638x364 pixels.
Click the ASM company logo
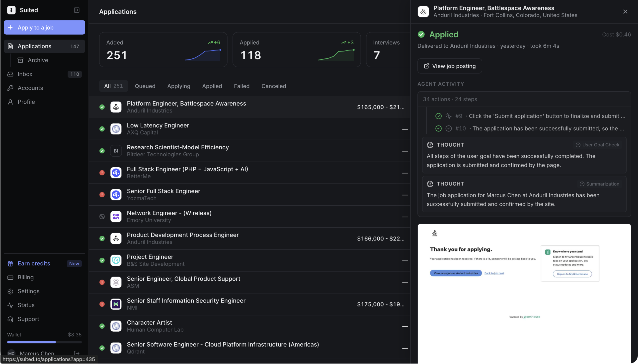116,283
